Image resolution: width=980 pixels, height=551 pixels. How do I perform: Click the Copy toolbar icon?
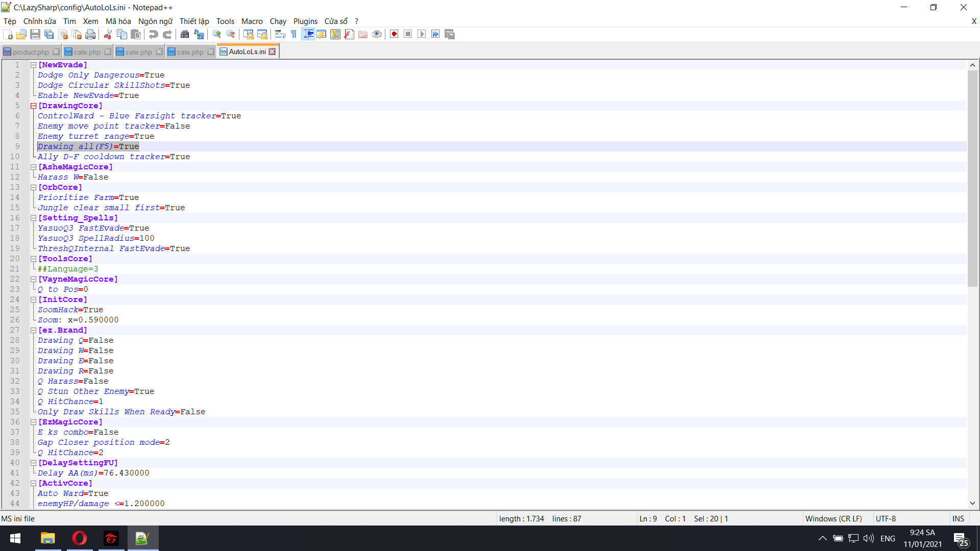122,34
